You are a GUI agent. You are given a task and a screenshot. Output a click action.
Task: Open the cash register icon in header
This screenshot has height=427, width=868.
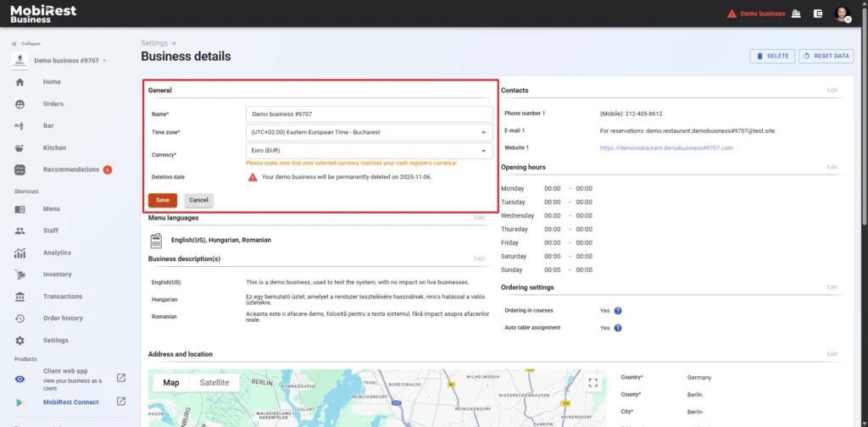(x=796, y=14)
